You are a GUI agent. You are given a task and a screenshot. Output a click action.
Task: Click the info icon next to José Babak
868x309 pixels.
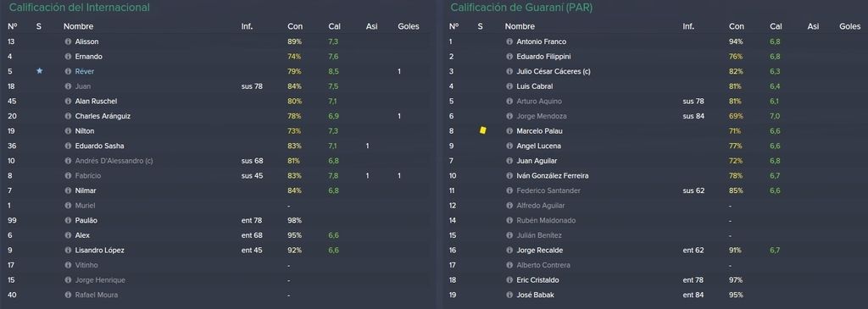click(x=509, y=295)
